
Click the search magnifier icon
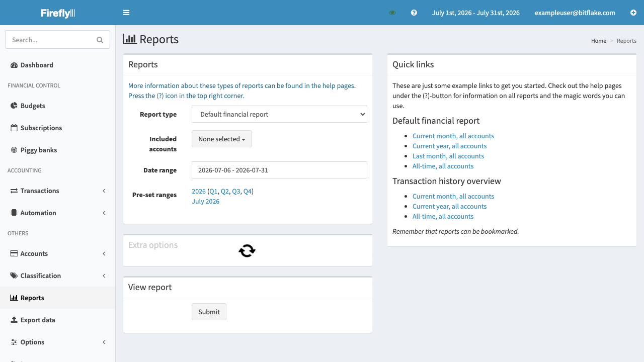[100, 40]
